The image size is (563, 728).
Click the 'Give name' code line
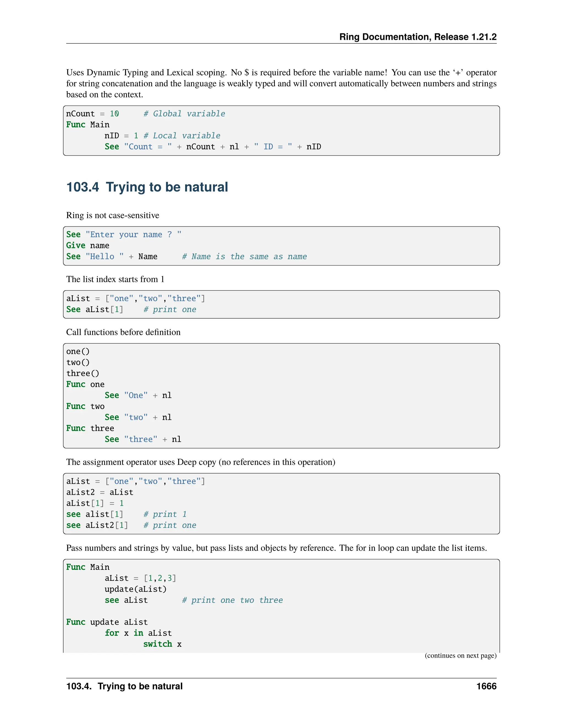88,246
